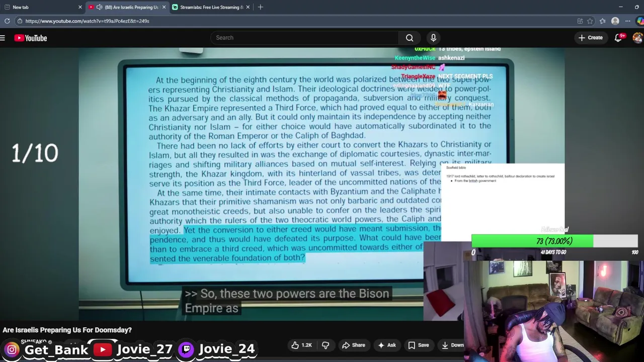This screenshot has width=644, height=362.
Task: Open the browser profile avatar
Action: [615, 21]
